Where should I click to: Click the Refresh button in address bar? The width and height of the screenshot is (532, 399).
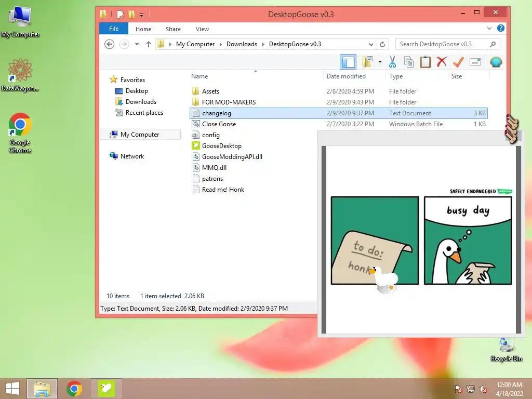pyautogui.click(x=382, y=44)
